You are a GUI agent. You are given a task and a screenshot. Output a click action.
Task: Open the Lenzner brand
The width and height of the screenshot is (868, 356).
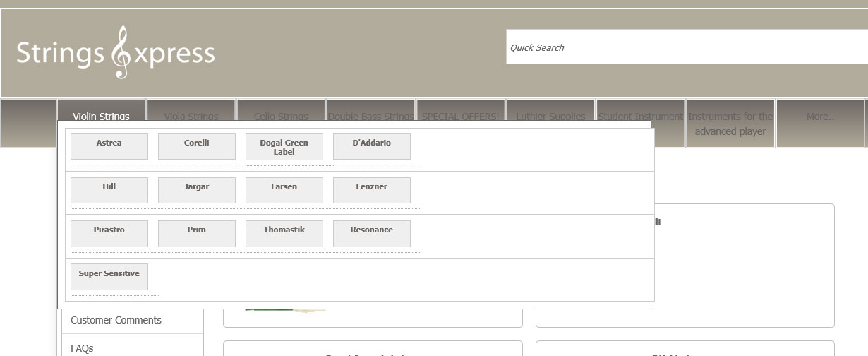click(x=372, y=190)
